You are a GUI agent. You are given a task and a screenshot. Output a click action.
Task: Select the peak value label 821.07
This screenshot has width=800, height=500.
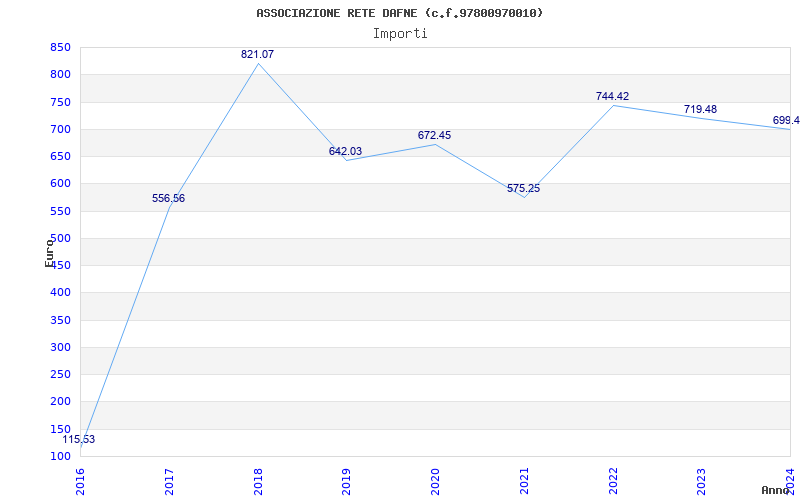click(258, 54)
